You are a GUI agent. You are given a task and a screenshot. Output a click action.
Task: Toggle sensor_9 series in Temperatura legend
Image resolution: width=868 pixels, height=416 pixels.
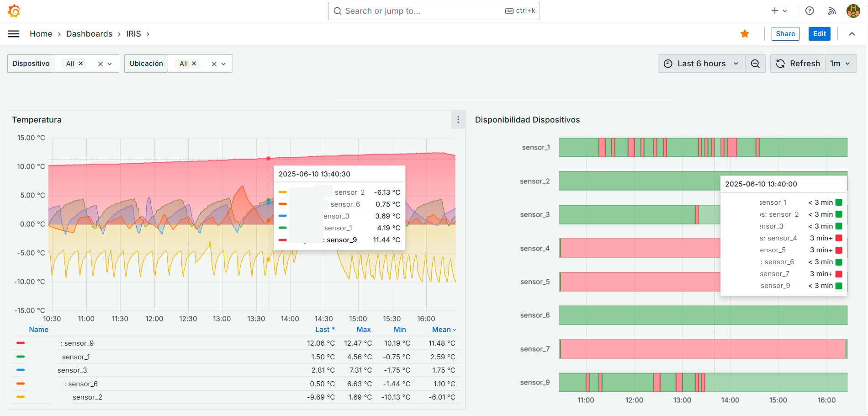pos(79,343)
